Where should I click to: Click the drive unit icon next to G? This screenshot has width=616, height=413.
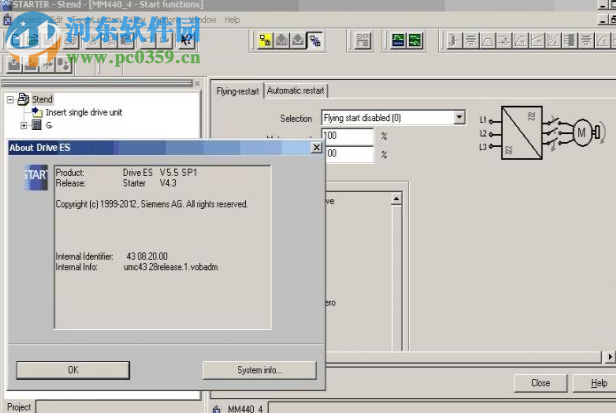coord(37,125)
